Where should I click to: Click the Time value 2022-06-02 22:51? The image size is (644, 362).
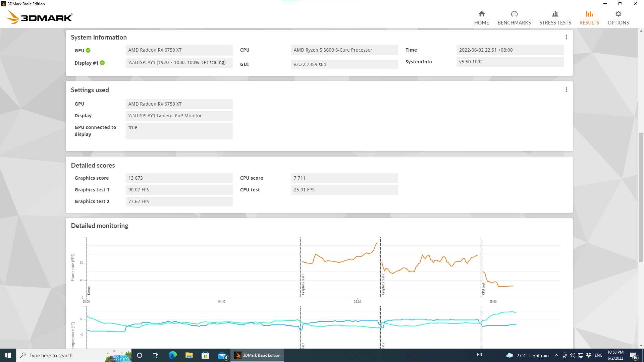(510, 50)
